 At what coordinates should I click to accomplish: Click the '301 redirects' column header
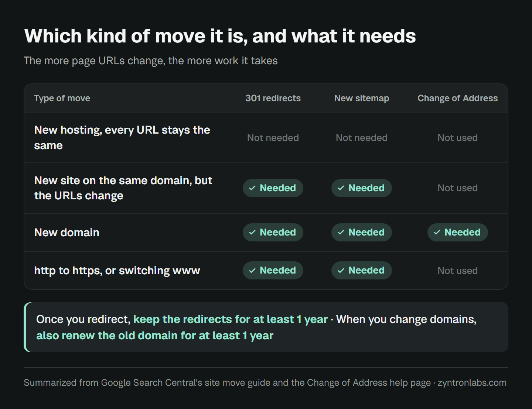click(x=273, y=98)
